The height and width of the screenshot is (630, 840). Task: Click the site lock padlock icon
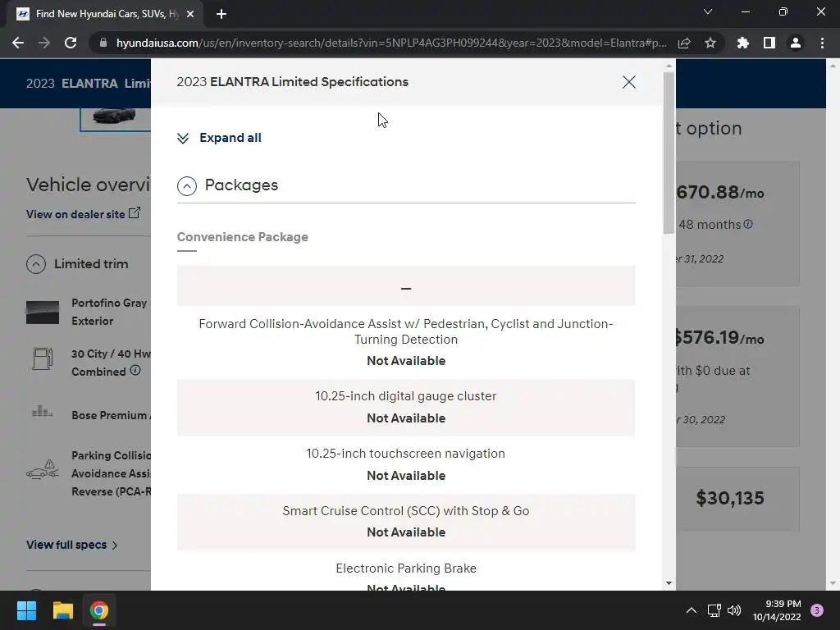coord(103,43)
